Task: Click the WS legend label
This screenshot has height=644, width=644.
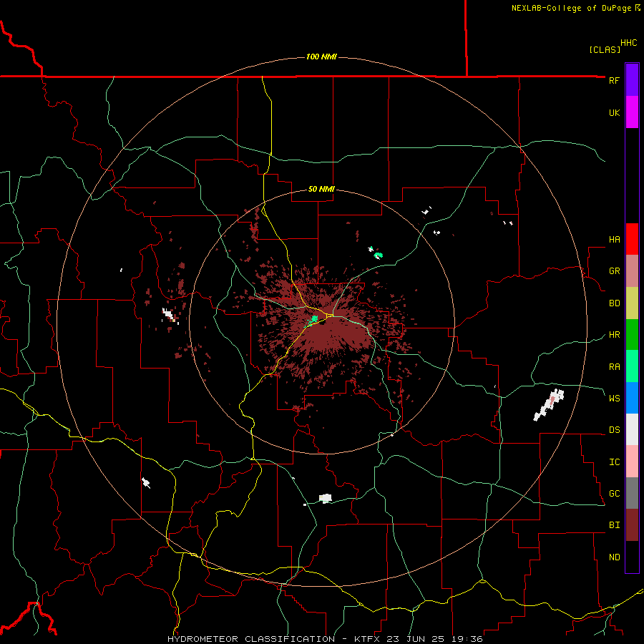Action: pos(614,398)
